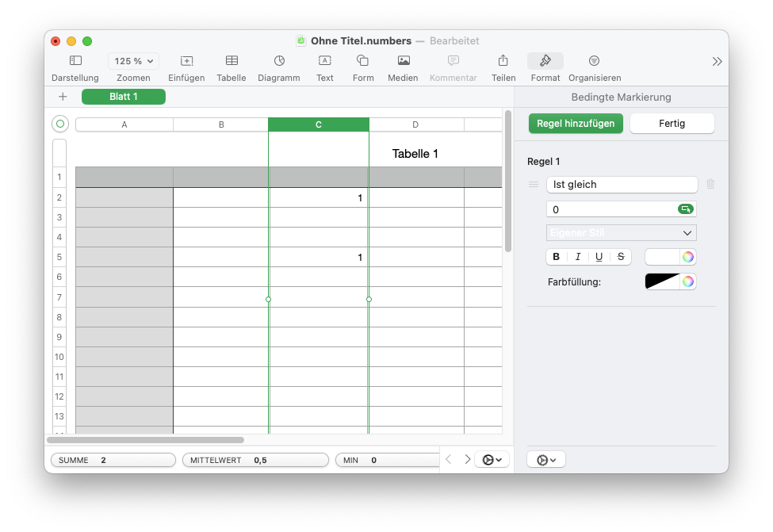773x532 pixels.
Task: Click cell C2 containing 1
Action: [319, 197]
